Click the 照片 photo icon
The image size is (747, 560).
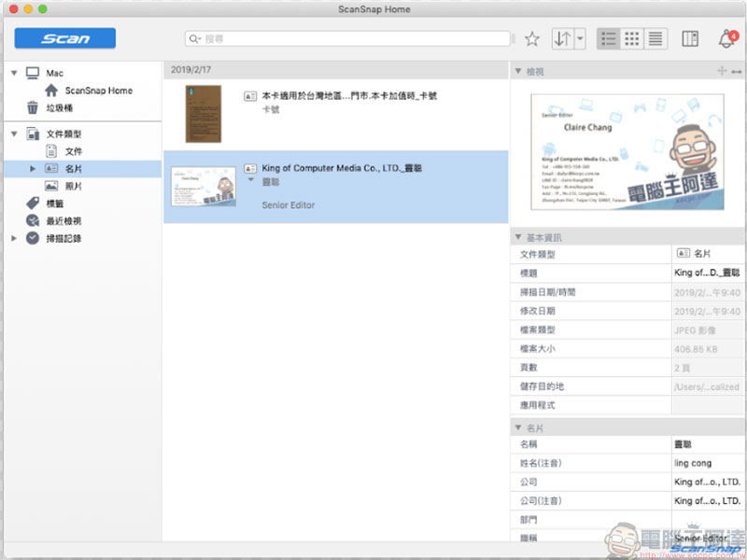pyautogui.click(x=51, y=186)
